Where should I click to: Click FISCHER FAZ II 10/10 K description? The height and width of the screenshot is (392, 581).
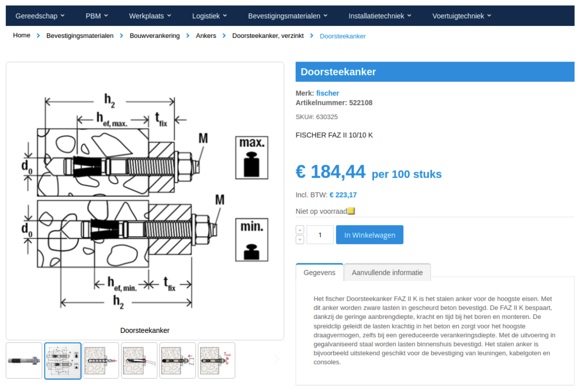[x=334, y=135]
